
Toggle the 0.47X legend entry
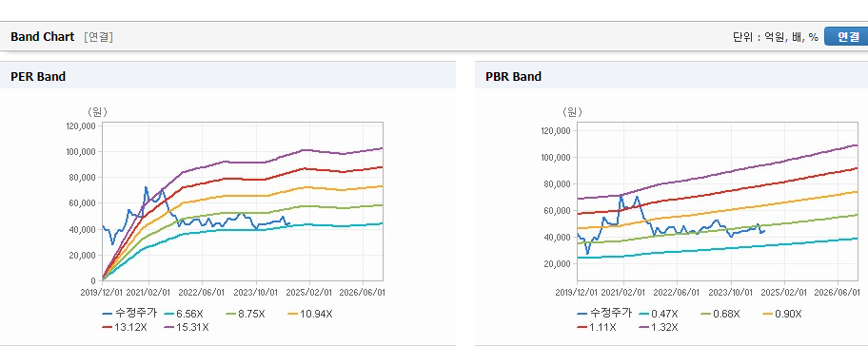coord(659,314)
